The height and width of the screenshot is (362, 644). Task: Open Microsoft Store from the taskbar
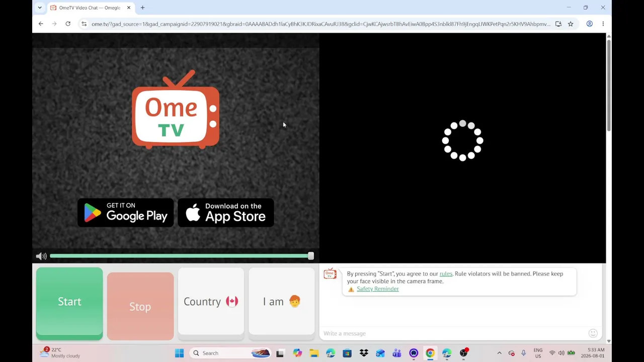point(347,353)
